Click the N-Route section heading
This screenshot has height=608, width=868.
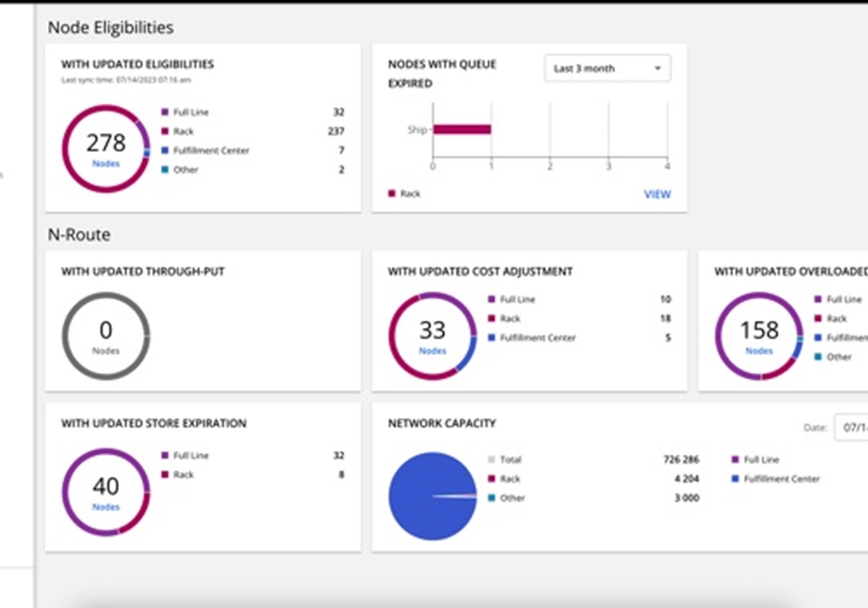click(x=79, y=235)
